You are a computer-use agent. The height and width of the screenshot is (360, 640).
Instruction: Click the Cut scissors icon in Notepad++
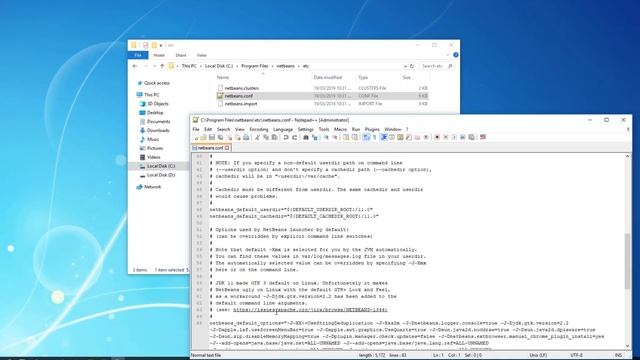click(258, 138)
